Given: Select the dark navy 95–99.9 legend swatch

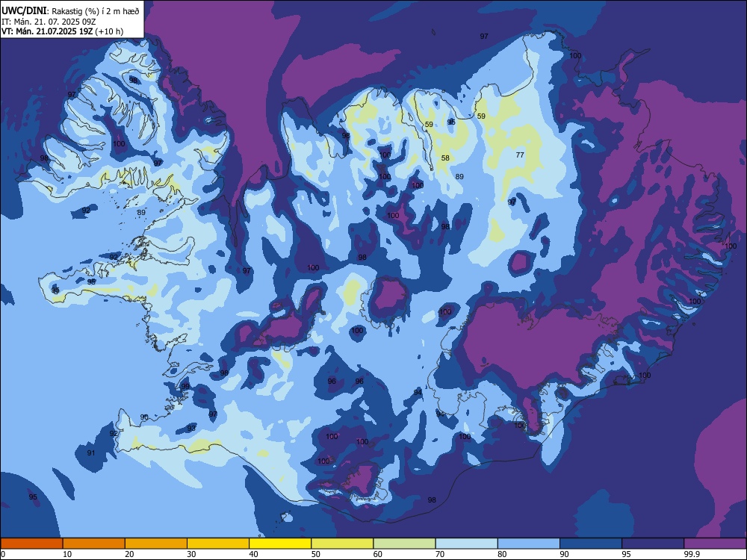Looking at the screenshot, I should (x=653, y=544).
